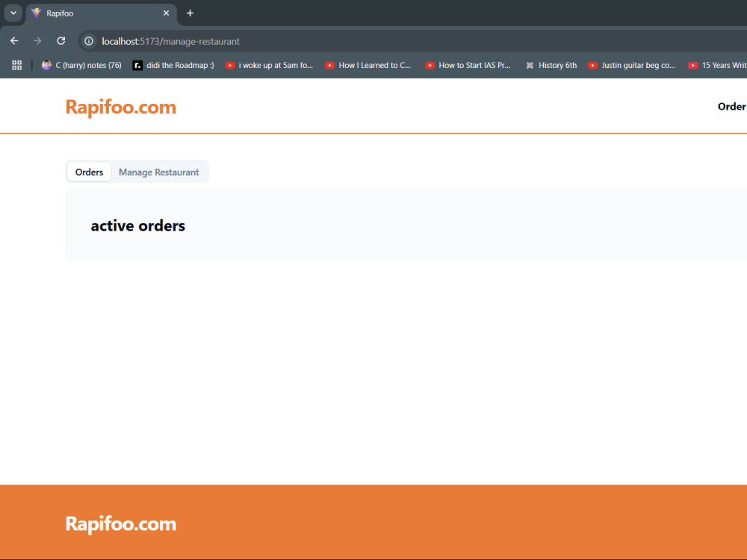Image resolution: width=747 pixels, height=560 pixels.
Task: Open Justin guitar beg co... bookmark
Action: click(632, 65)
